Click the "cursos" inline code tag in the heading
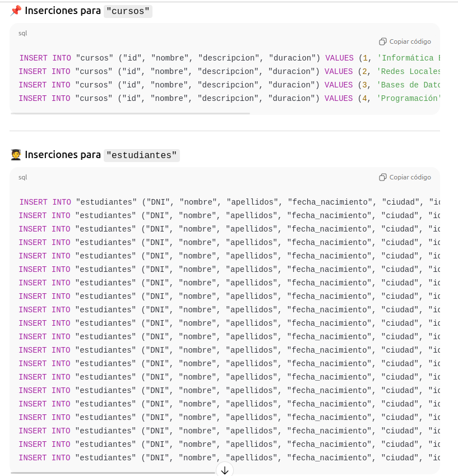The width and height of the screenshot is (458, 476). 128,11
